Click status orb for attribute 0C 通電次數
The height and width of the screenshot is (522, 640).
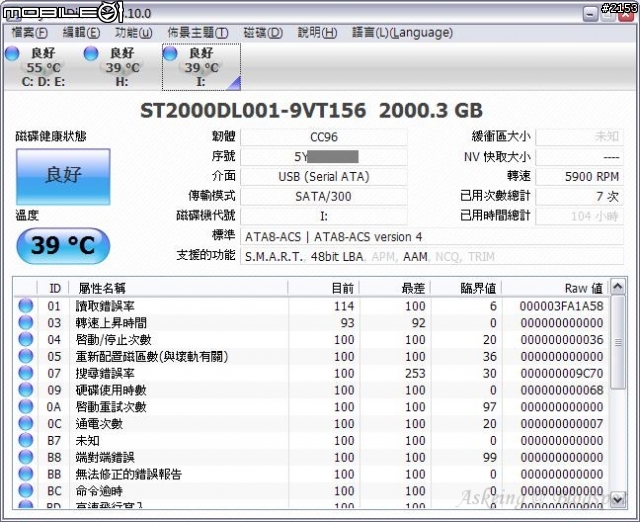click(x=26, y=424)
